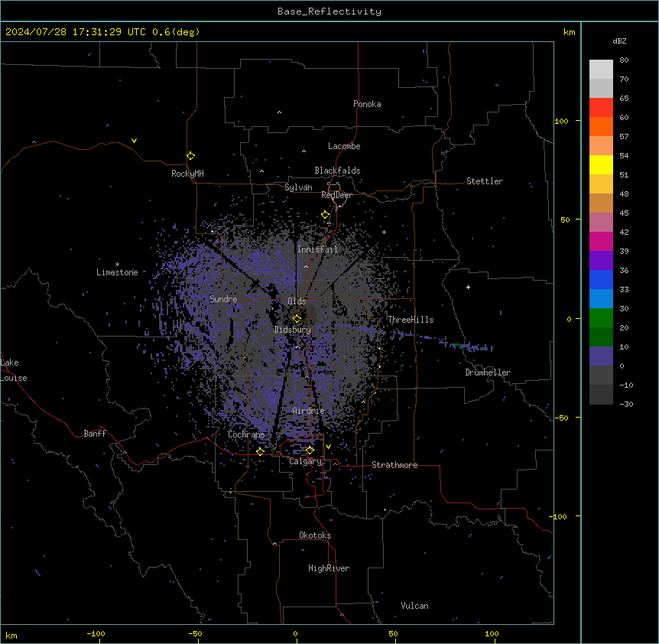Pick the orange 57–60 dBZ legend color
This screenshot has height=644, width=659.
601,126
